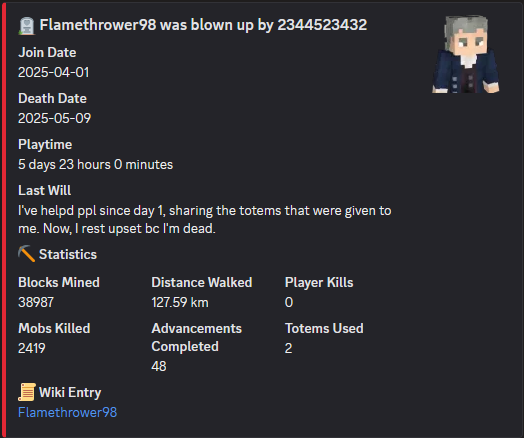The image size is (524, 438).
Task: Click the Wiki Entry heading
Action: coord(70,393)
